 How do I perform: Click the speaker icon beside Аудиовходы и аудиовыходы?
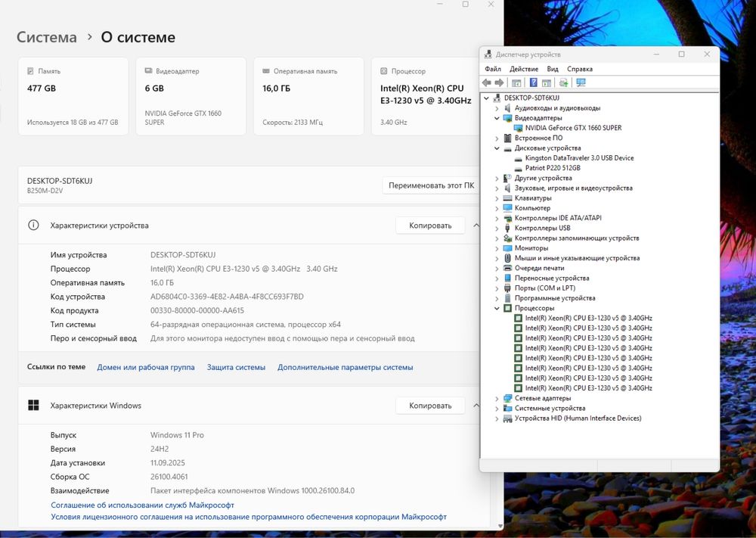click(x=507, y=108)
